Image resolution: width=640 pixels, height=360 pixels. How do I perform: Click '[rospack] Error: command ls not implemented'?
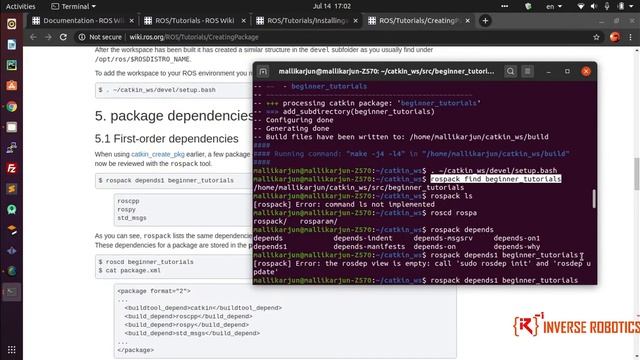click(344, 204)
